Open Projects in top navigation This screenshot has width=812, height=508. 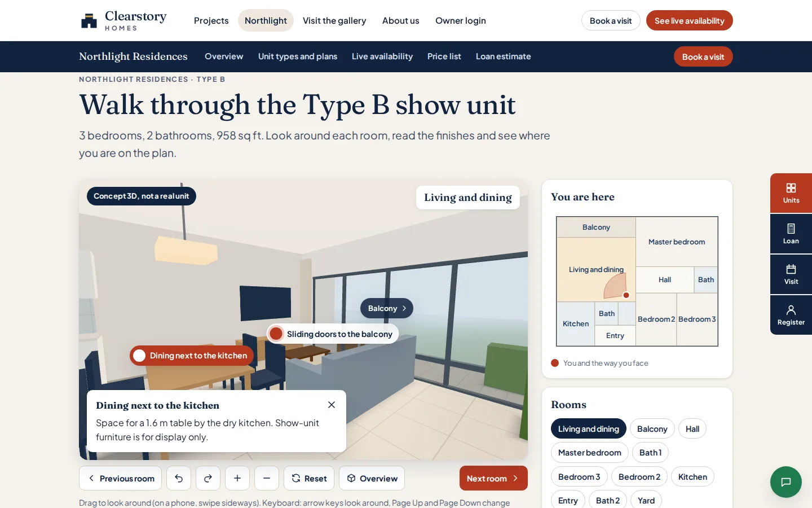[x=211, y=20]
